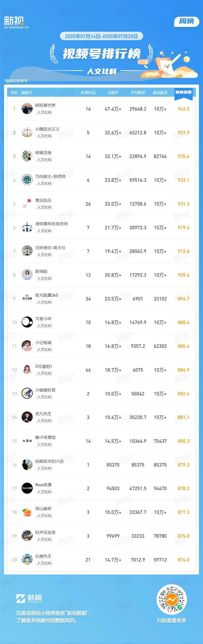Viewport: 203px width, 644px height.
Task: Click the QR code at bottom right
Action: (172, 599)
